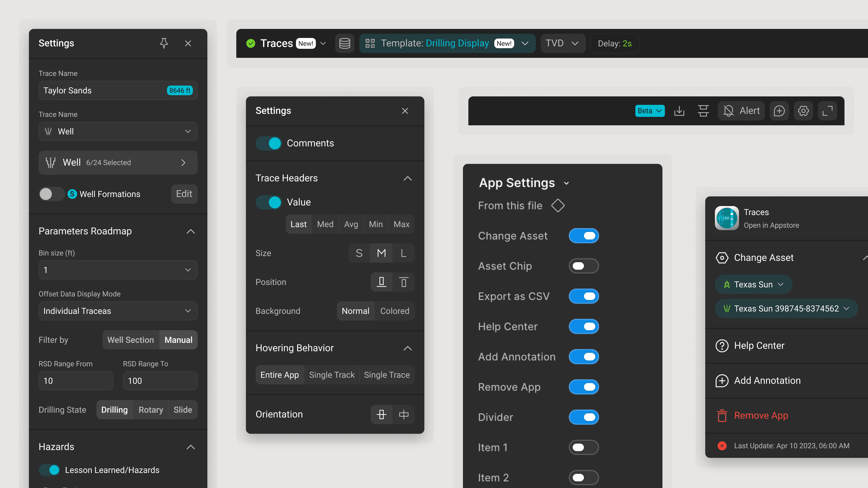Click the red error icon by Last Update
Image resolution: width=868 pixels, height=488 pixels.
[x=722, y=446]
